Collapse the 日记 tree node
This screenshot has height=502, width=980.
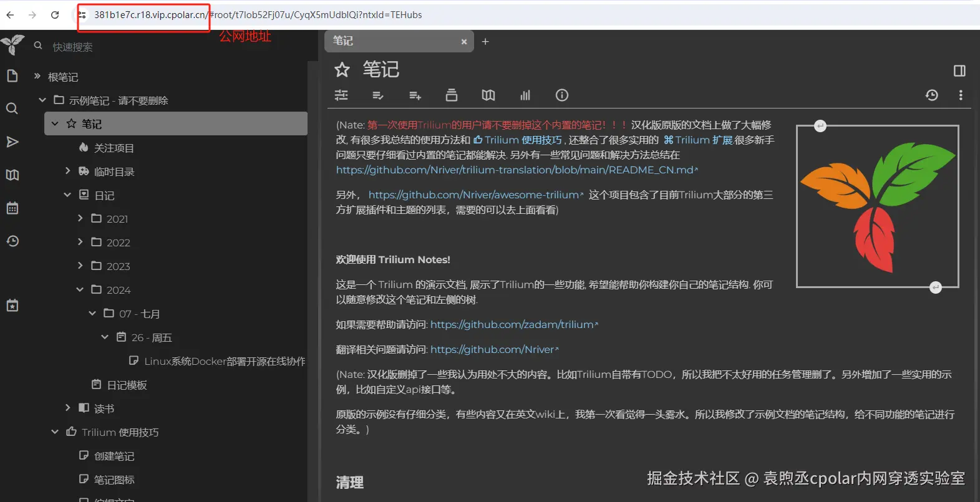click(x=67, y=195)
